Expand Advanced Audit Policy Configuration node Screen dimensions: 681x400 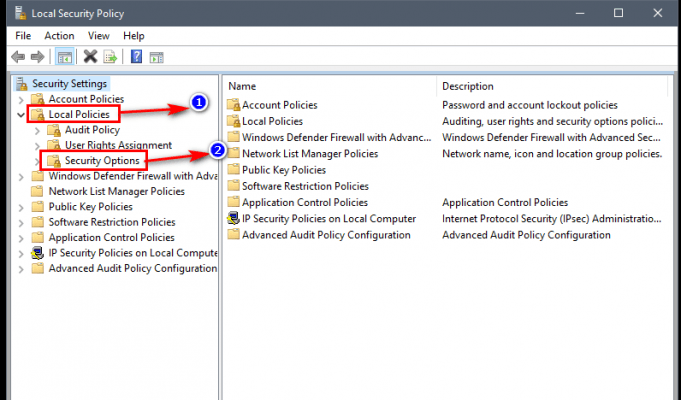pos(21,269)
